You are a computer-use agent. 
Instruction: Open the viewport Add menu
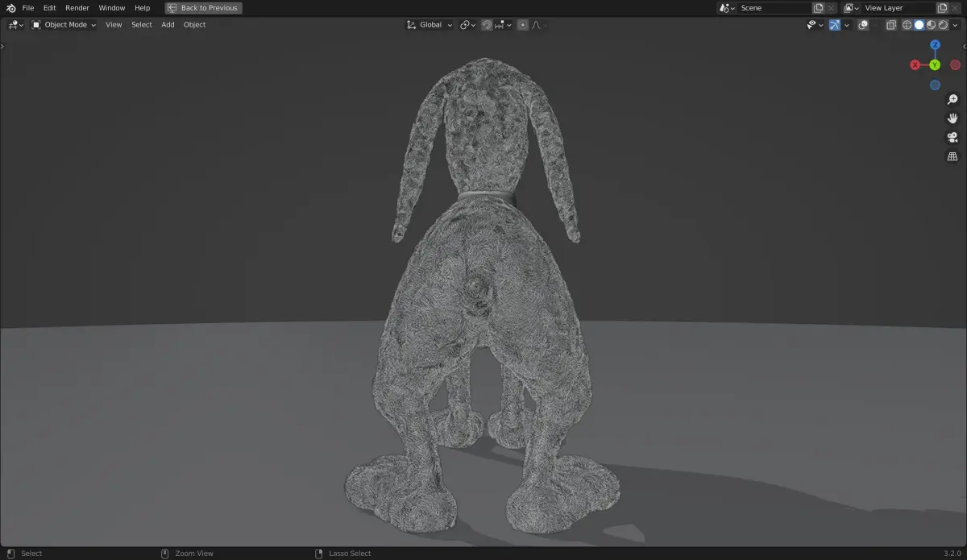click(168, 25)
